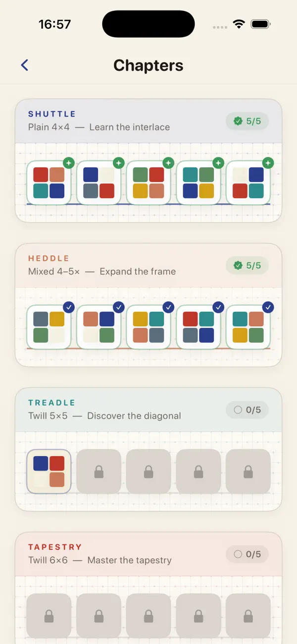Image resolution: width=297 pixels, height=644 pixels.
Task: Open first Shuttle level tile
Action: [49, 182]
